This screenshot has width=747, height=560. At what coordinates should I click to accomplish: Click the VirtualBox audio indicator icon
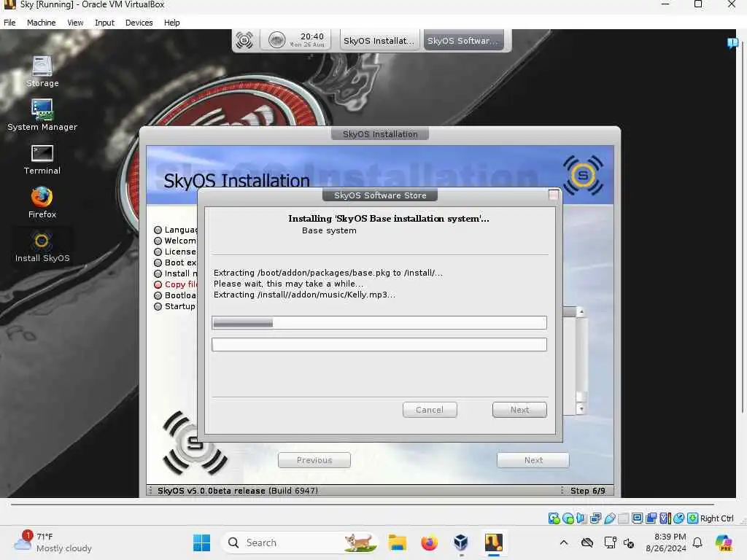point(581,518)
